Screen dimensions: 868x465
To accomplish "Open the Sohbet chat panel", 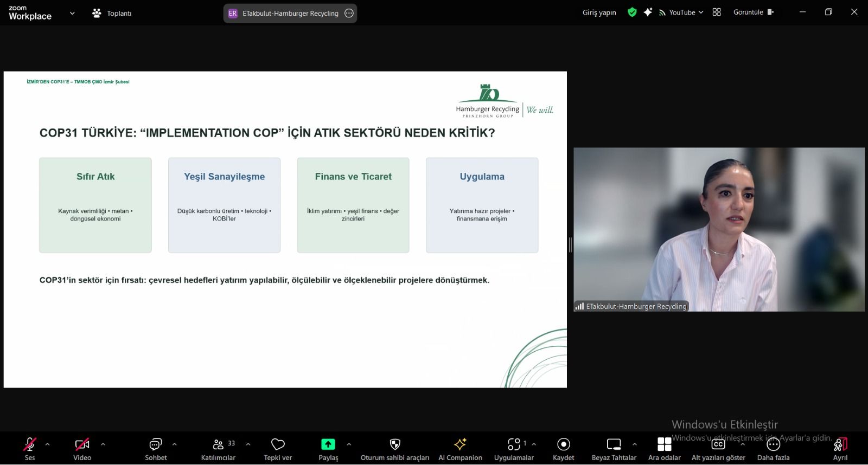I will (x=156, y=449).
